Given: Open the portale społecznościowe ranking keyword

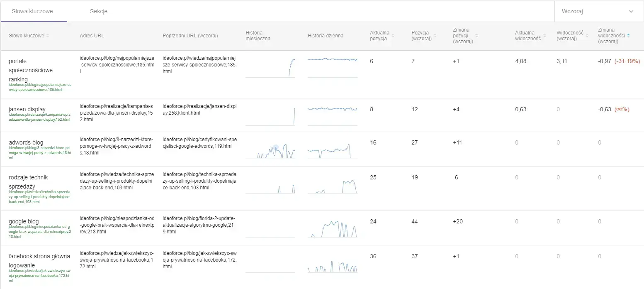Looking at the screenshot, I should (30, 70).
